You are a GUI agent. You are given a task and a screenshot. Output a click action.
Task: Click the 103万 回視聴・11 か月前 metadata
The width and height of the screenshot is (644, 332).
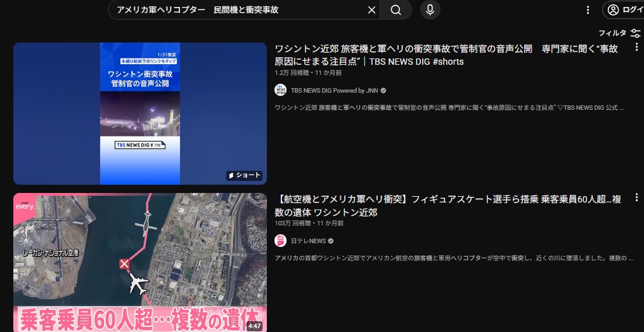coord(308,223)
